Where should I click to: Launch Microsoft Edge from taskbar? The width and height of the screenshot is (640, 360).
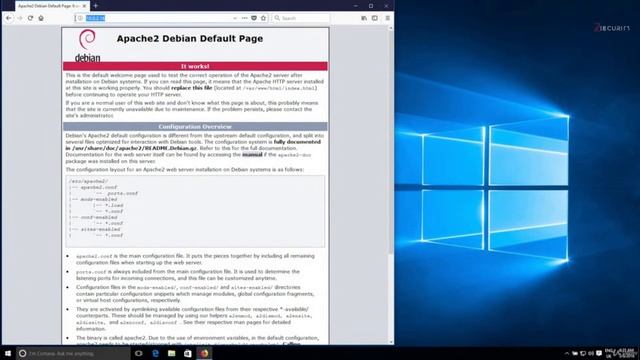click(155, 353)
